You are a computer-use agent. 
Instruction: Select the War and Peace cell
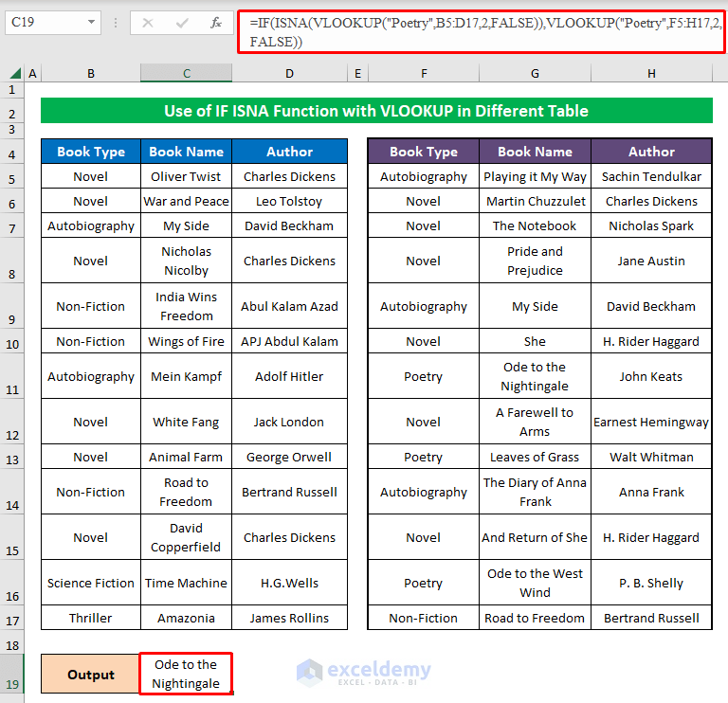(186, 201)
